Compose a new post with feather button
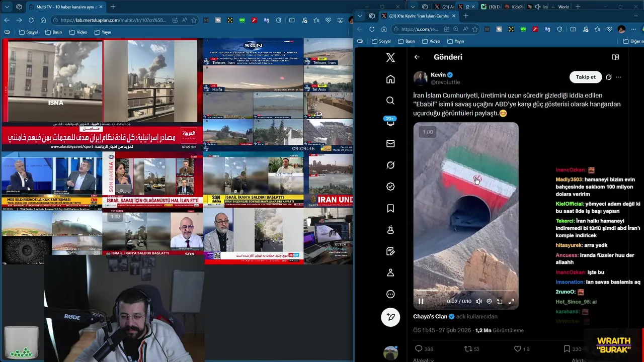Screen dimensions: 644x362 point(390,317)
